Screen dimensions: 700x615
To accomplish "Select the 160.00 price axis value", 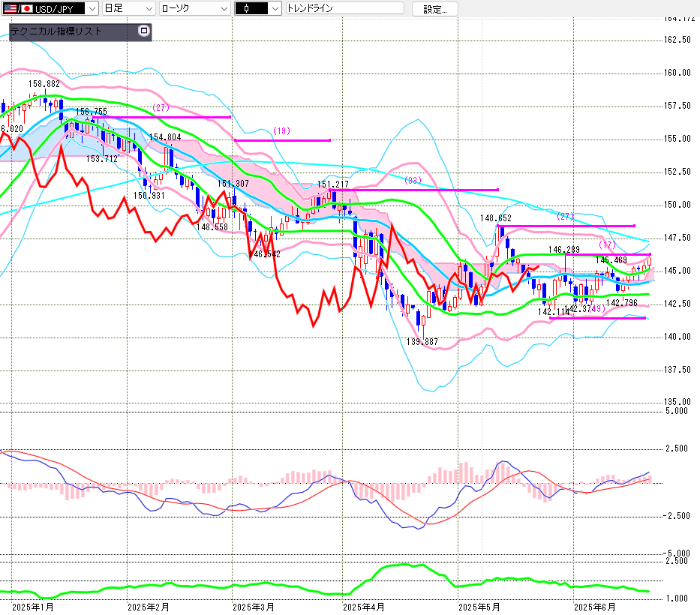I will 677,73.
